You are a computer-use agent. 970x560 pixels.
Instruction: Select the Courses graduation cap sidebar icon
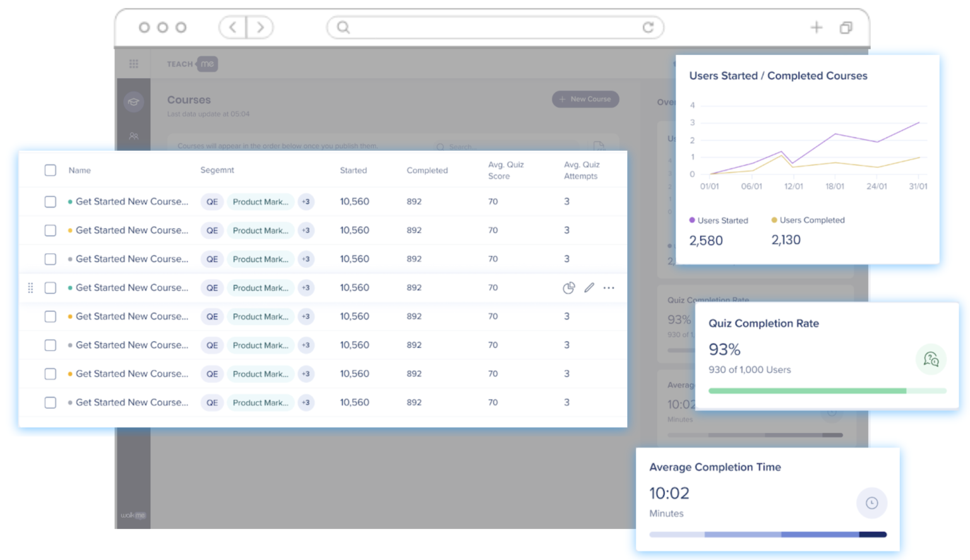point(133,102)
